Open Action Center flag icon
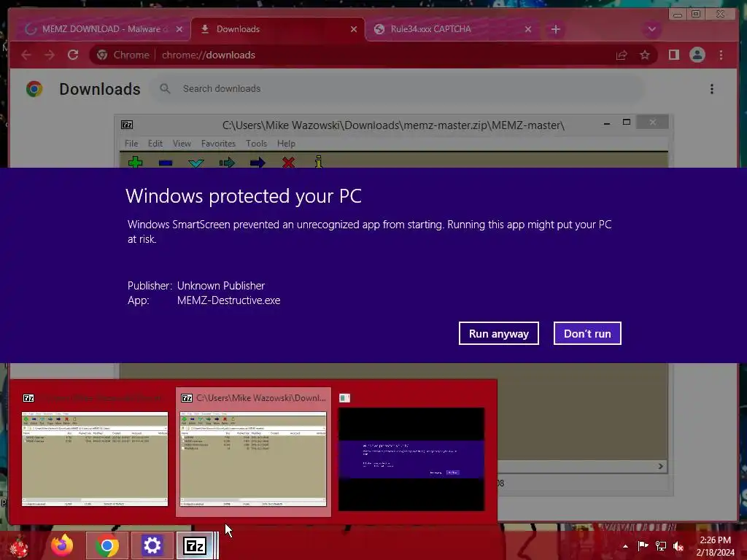The image size is (747, 560). click(x=643, y=545)
